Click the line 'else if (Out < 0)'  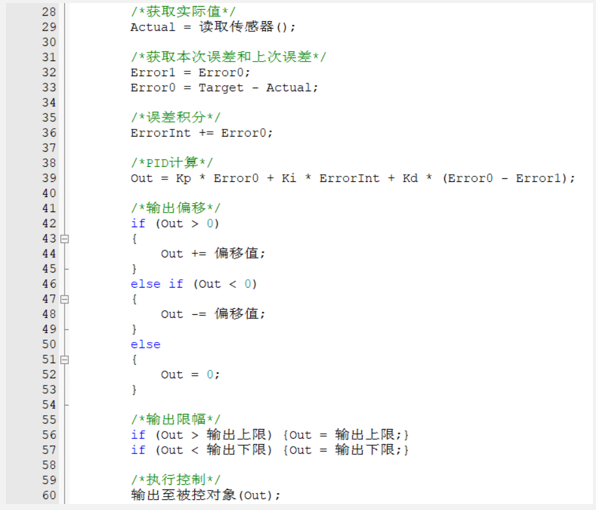point(194,284)
